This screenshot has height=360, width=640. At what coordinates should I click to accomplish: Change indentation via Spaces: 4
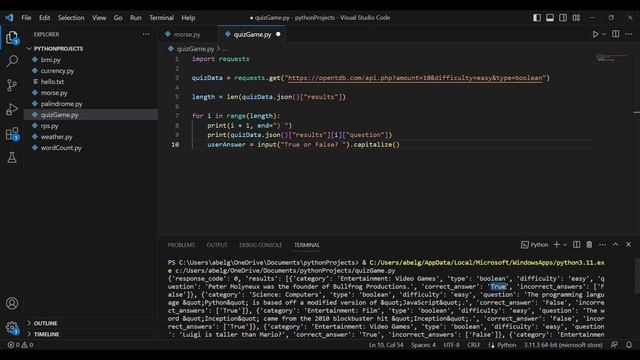pyautogui.click(x=423, y=345)
